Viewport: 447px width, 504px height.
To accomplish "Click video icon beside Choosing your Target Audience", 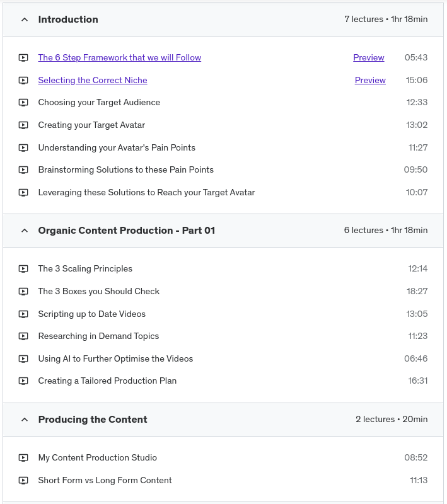I will pyautogui.click(x=23, y=103).
